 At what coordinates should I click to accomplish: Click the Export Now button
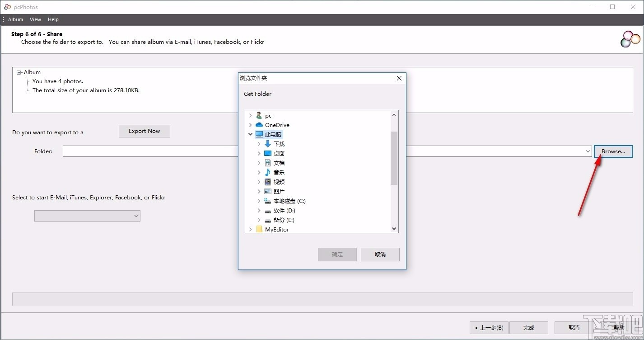[x=145, y=131]
